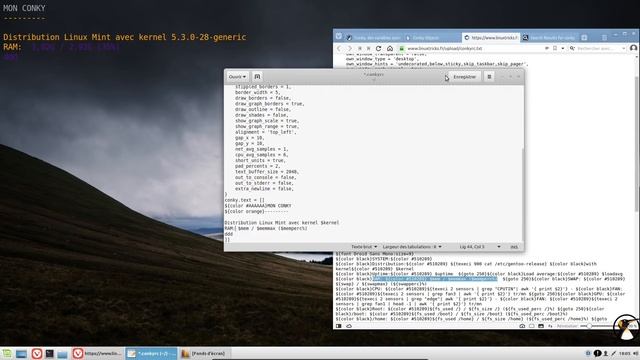Select the linuxtricks.fr browser tab

pyautogui.click(x=491, y=38)
